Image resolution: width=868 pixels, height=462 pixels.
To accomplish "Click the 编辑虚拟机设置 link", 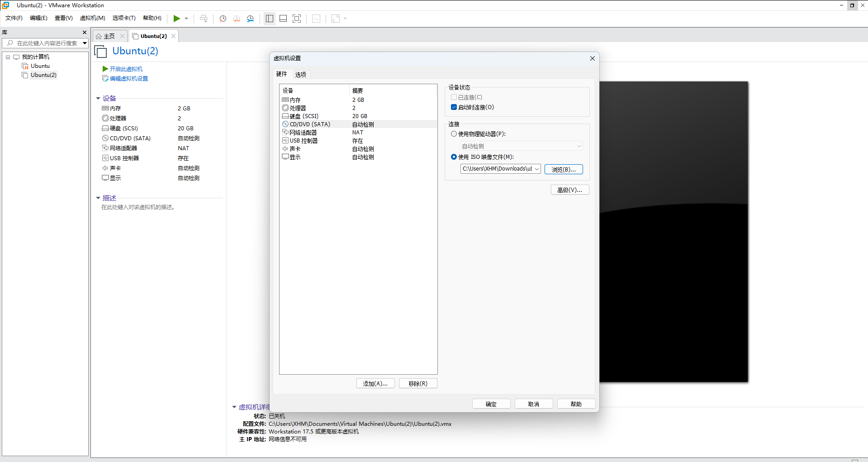I will click(128, 79).
